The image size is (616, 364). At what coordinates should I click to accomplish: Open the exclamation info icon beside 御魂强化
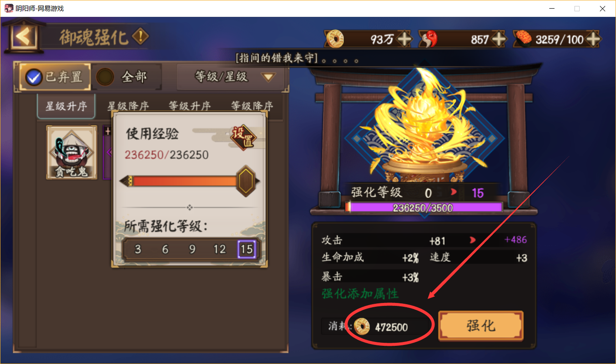pyautogui.click(x=141, y=35)
